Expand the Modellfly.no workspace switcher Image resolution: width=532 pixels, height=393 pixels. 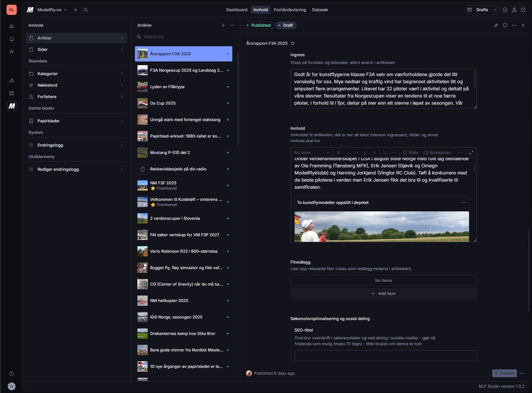coord(52,10)
